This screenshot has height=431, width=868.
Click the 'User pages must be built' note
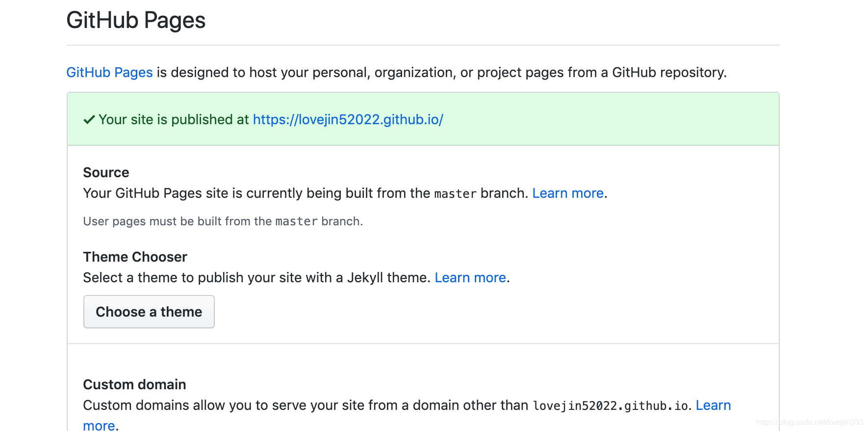[x=177, y=222]
